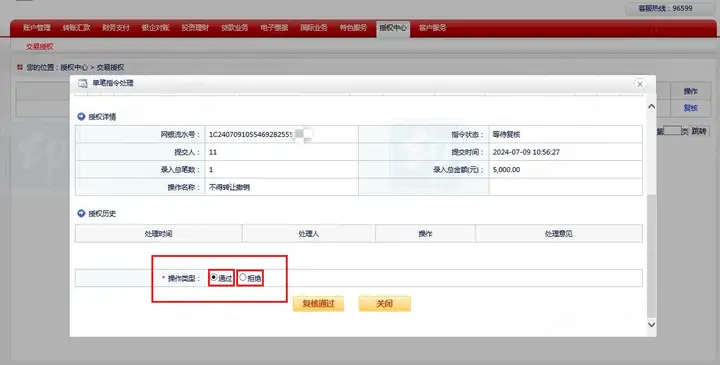Click the 复核通过 button
This screenshot has width=720, height=365.
point(318,303)
